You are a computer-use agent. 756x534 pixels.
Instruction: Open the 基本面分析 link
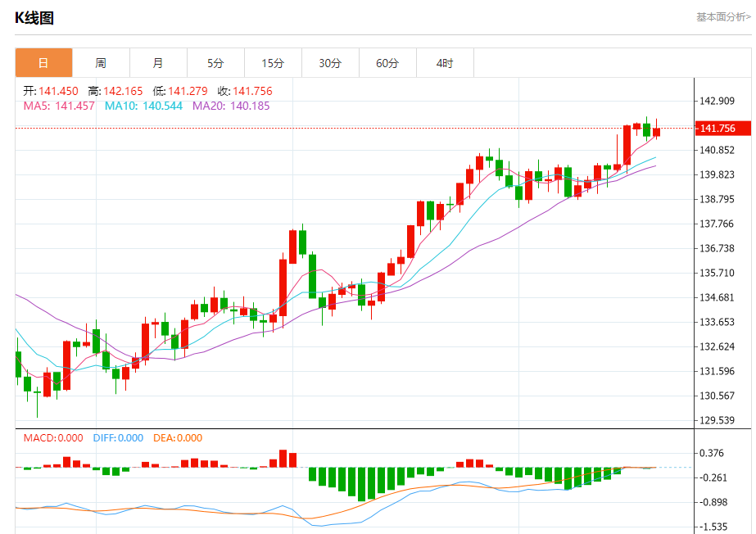coord(722,16)
